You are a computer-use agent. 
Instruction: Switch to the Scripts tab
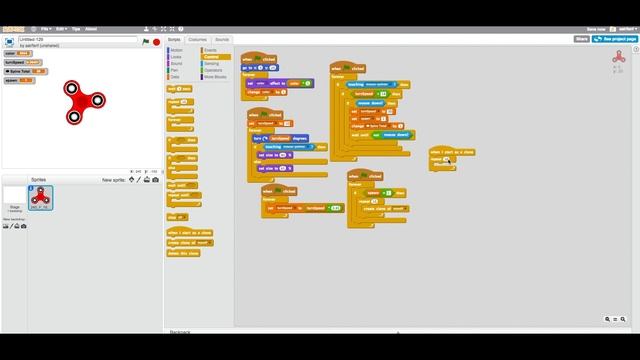point(174,40)
